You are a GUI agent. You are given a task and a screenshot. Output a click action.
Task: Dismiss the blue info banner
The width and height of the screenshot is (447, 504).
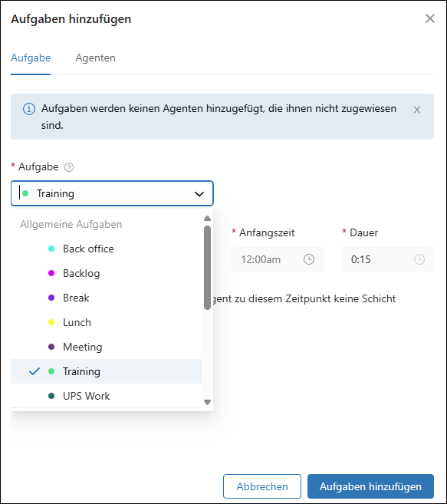click(417, 110)
